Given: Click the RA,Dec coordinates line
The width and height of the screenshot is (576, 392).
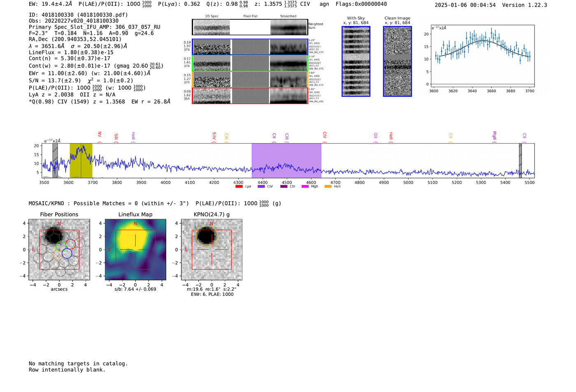Looking at the screenshot, I should (x=75, y=39).
